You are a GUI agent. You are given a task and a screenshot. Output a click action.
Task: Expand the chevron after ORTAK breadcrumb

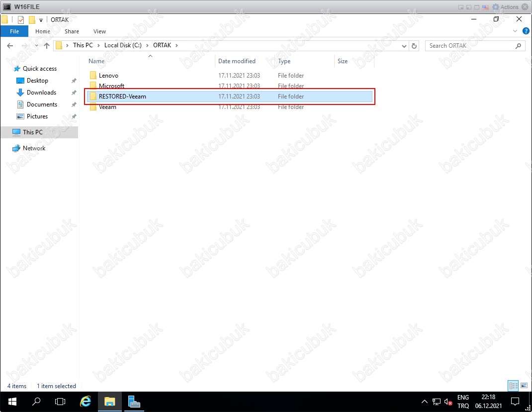tap(177, 45)
